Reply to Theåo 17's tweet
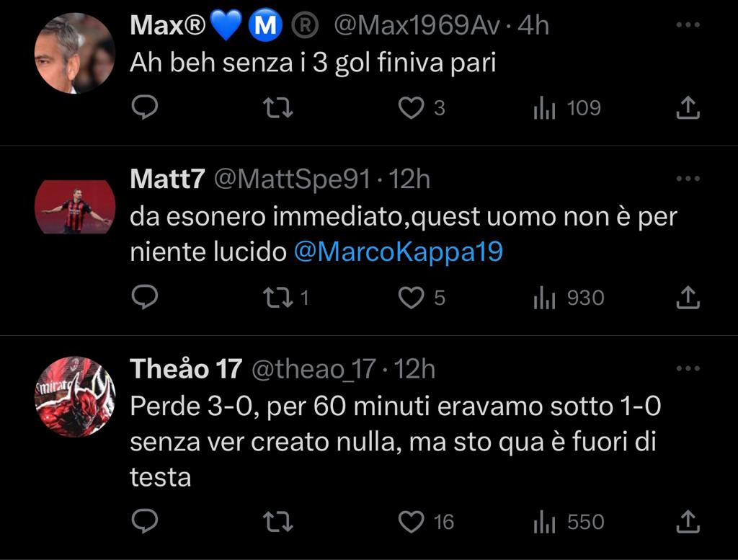Image resolution: width=738 pixels, height=560 pixels. click(x=146, y=521)
